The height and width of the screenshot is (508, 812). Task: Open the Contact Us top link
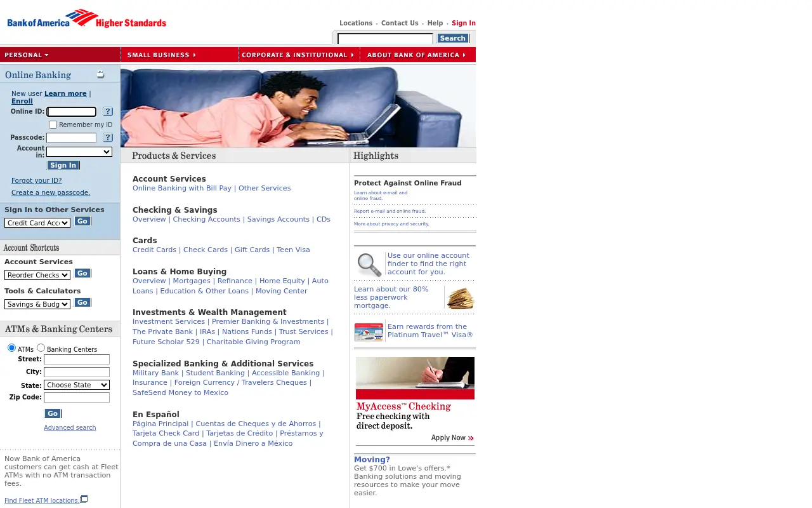click(x=400, y=23)
